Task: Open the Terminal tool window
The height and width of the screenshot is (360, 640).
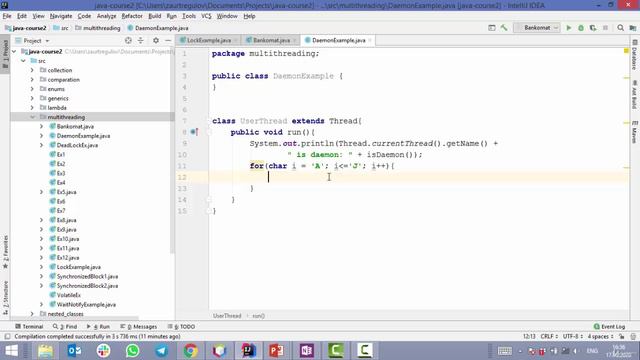Action: pos(29,327)
